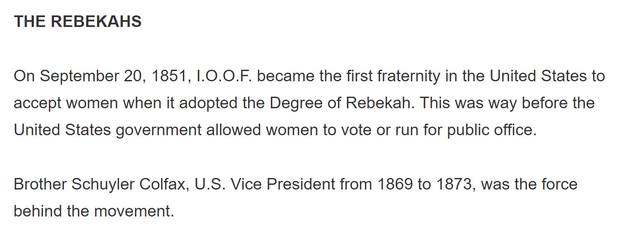Click the year "1869"
The height and width of the screenshot is (240, 644).
click(394, 184)
